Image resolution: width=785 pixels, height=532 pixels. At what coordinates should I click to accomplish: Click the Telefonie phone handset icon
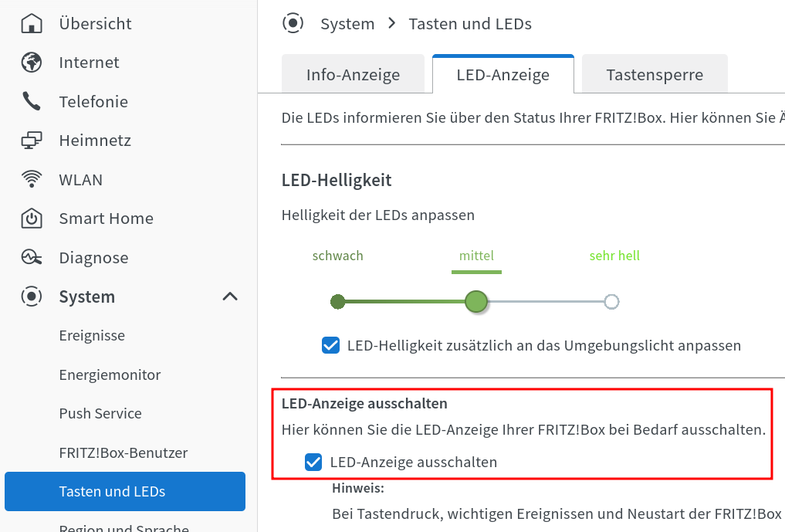pos(32,102)
